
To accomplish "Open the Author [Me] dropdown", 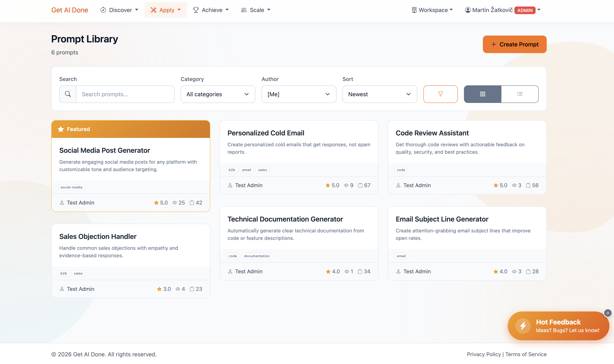I will [x=299, y=94].
